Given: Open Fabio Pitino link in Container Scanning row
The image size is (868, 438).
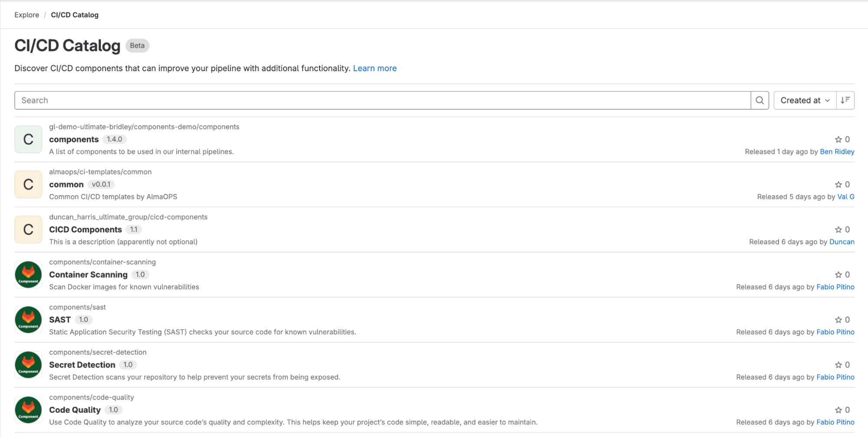Looking at the screenshot, I should (835, 287).
